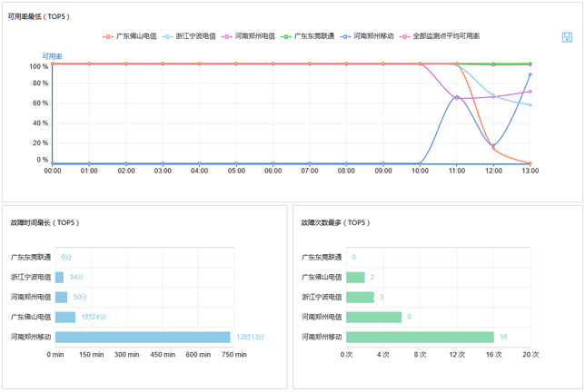585x392 pixels.
Task: Click the 河南郑州电信 6 fault count bar
Action: coord(373,317)
